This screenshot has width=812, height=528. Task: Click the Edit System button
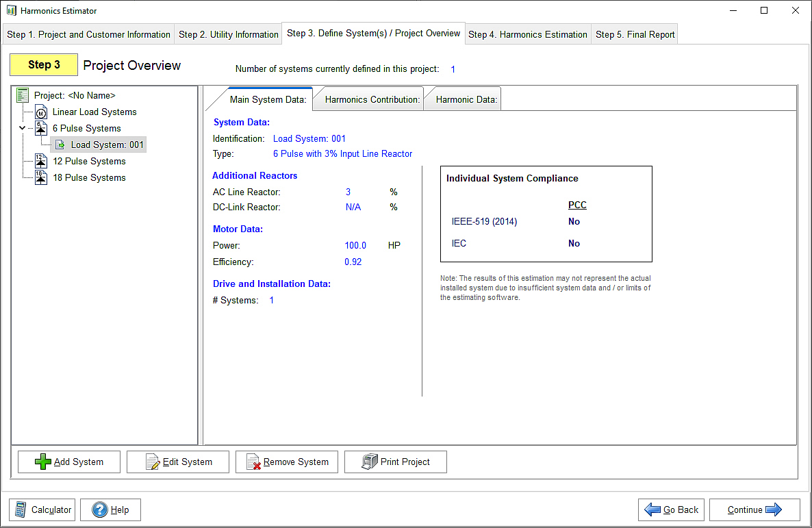[x=179, y=462]
